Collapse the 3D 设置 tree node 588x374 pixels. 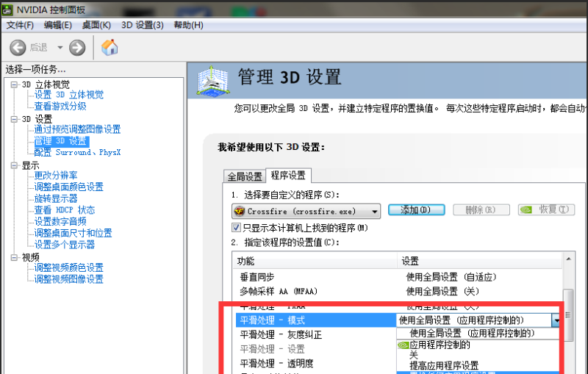(14, 119)
